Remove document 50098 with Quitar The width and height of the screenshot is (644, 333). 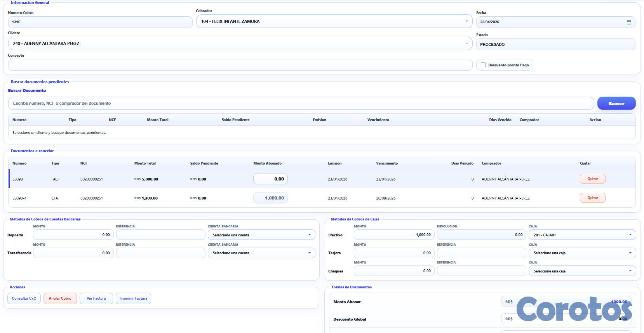592,179
